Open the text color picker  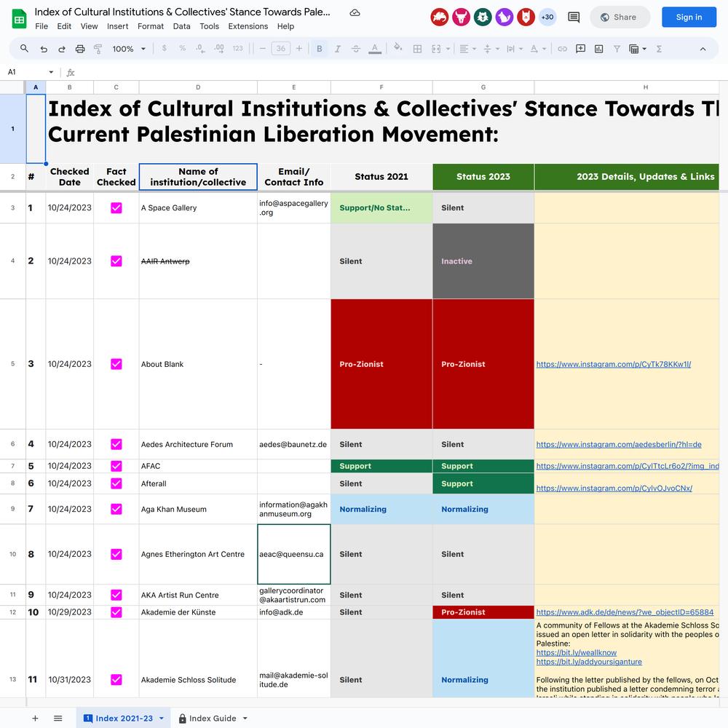pos(375,49)
